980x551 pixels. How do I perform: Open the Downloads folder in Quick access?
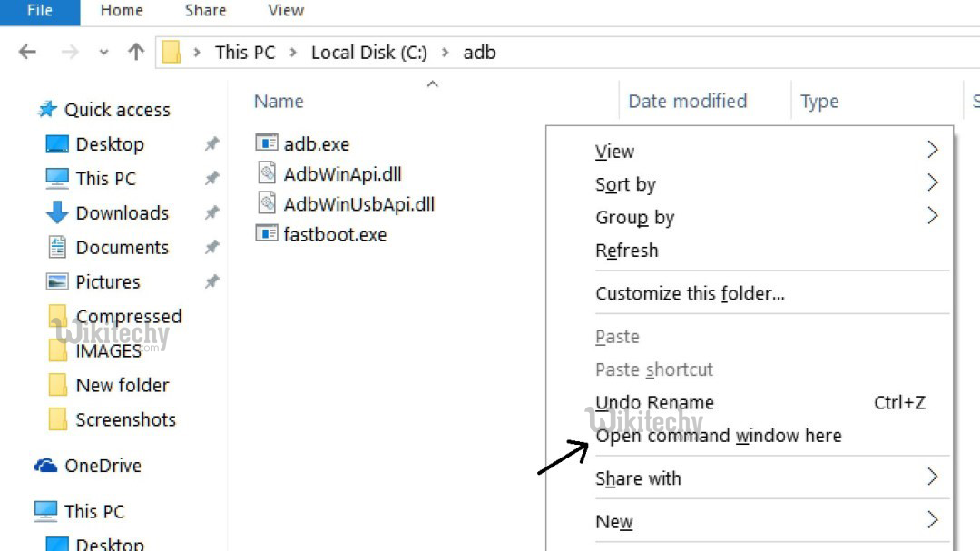[122, 213]
